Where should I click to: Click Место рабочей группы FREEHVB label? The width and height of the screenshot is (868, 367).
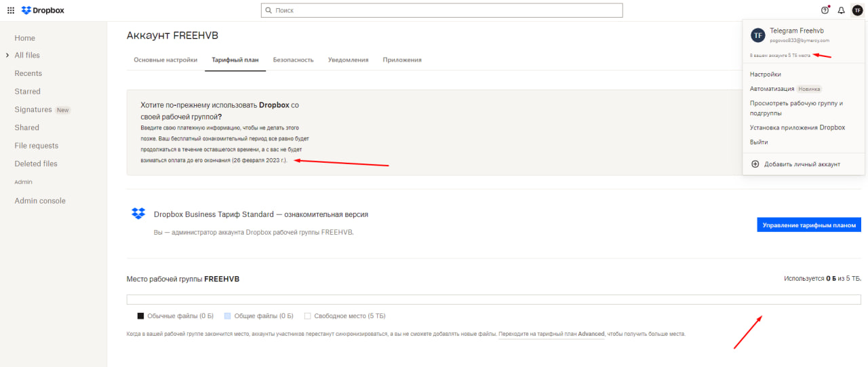(183, 279)
